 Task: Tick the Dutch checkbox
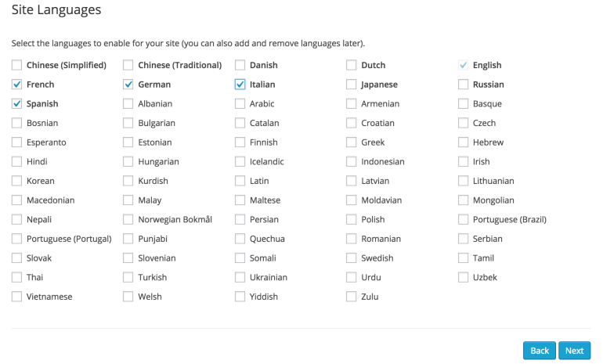pos(351,65)
